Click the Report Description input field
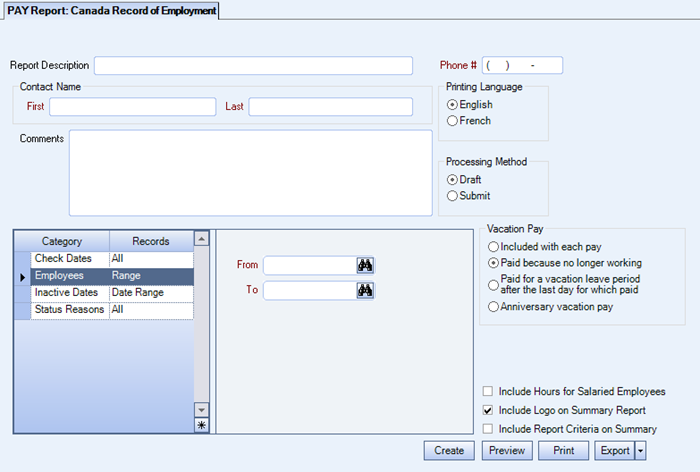The image size is (700, 472). click(x=253, y=66)
